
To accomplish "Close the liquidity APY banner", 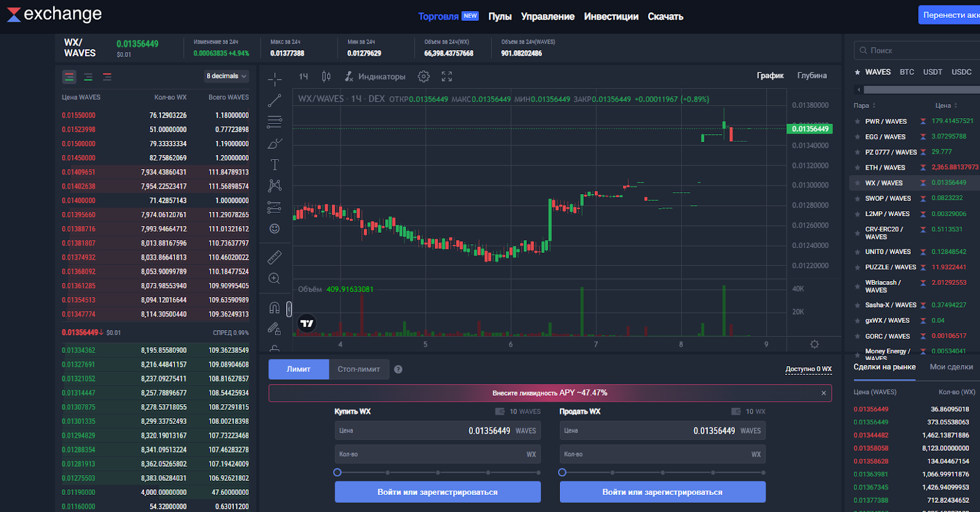I will (x=824, y=393).
